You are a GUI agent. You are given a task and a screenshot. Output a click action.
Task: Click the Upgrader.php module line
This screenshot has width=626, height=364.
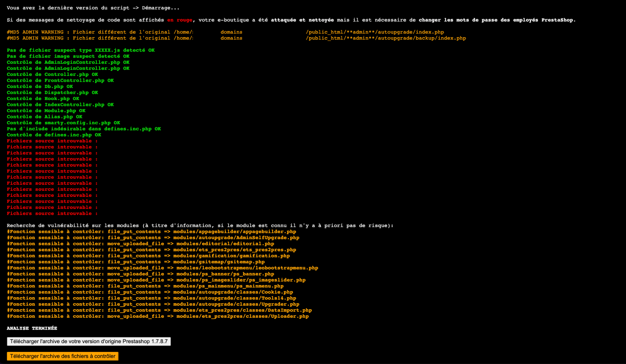[236, 304]
